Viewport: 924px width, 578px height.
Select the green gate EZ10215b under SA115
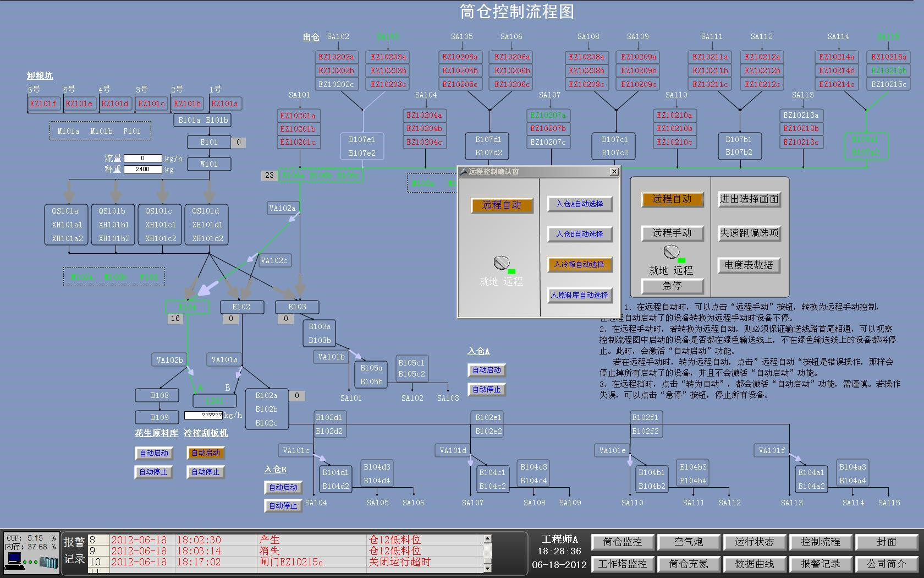click(x=889, y=70)
